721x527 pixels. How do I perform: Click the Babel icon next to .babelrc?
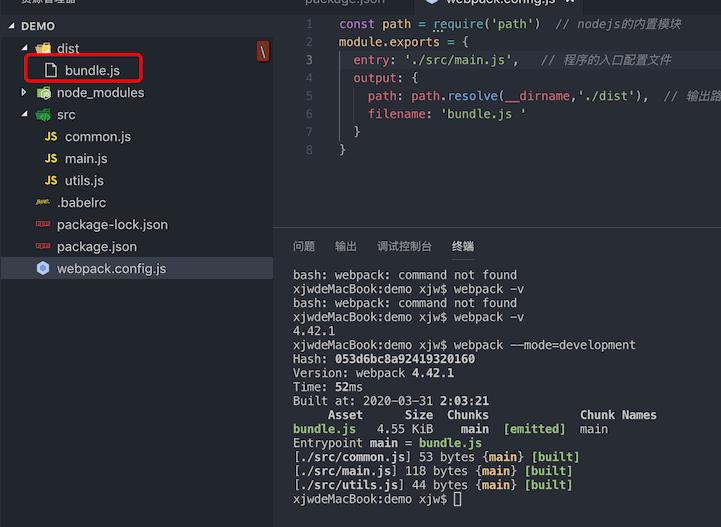coord(43,202)
